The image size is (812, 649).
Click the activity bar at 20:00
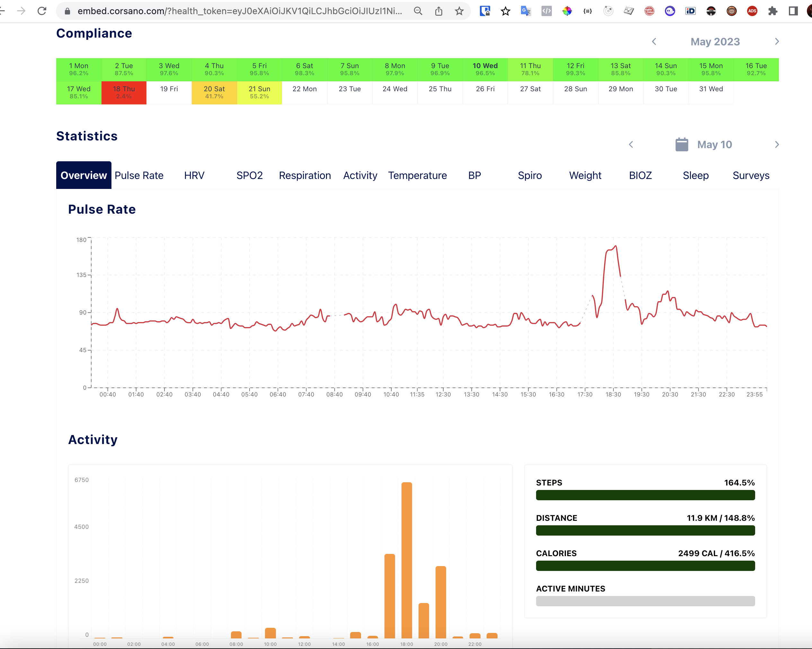pos(441,602)
